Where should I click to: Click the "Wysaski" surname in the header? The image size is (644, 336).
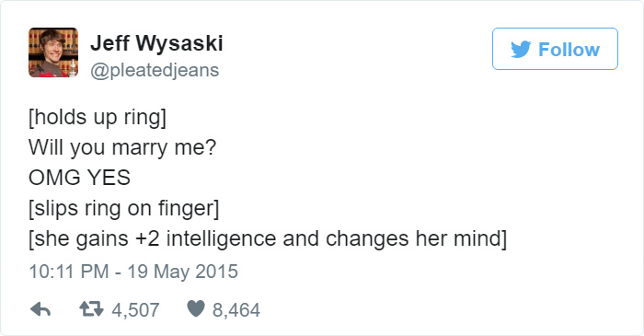point(179,43)
